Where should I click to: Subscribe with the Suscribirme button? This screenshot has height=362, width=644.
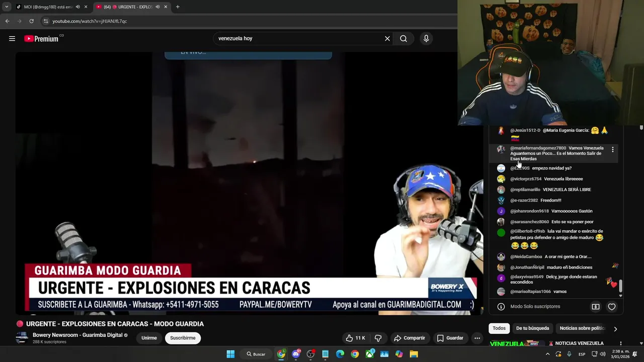click(x=183, y=338)
